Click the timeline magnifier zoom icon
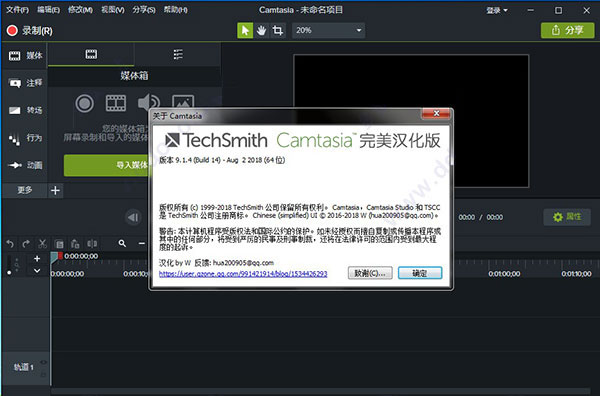Image resolution: width=600 pixels, height=396 pixels. [x=122, y=243]
